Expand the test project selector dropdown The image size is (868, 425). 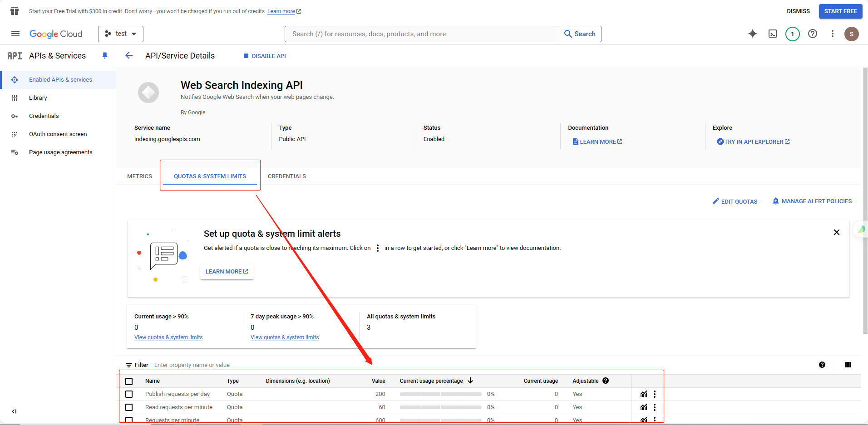121,34
